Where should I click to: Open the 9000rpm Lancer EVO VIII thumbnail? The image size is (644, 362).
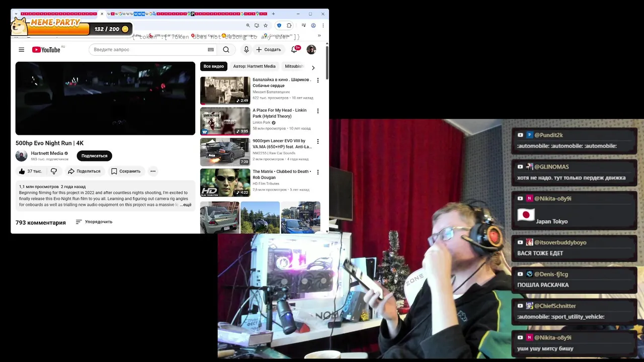(225, 152)
